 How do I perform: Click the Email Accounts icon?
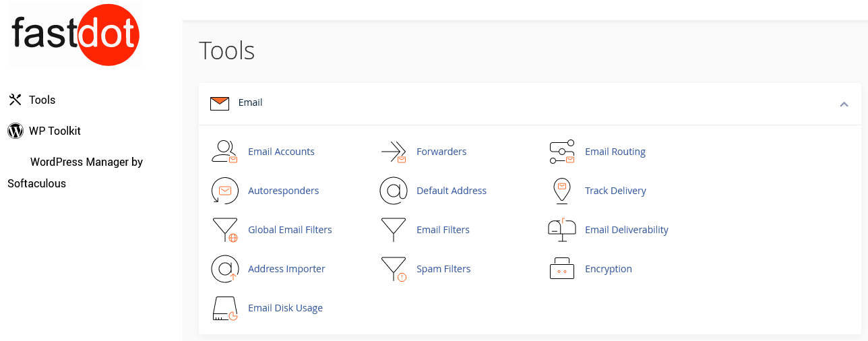coord(224,152)
